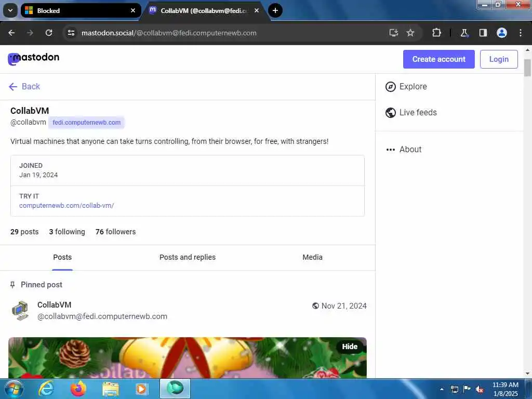View the 3 following list

point(67,232)
